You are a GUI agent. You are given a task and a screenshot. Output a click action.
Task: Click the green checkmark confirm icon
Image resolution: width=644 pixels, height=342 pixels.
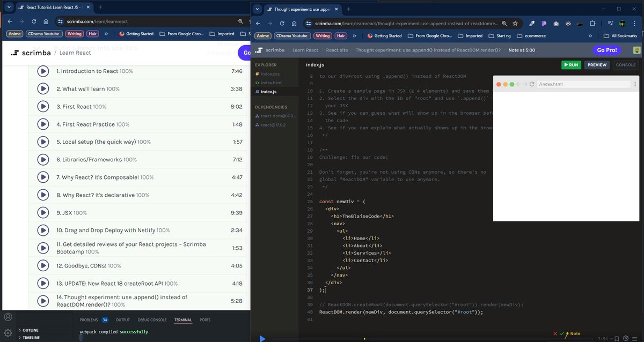561,333
